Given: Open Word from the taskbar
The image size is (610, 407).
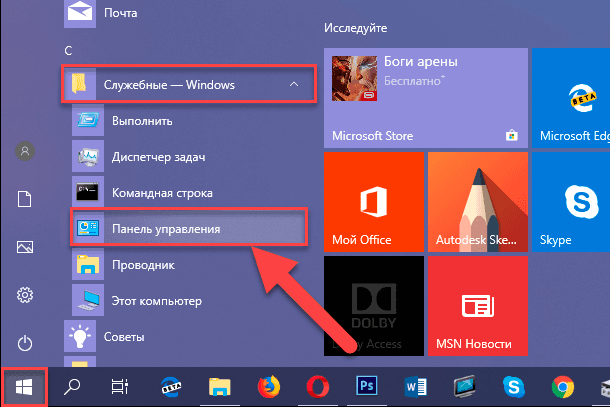Looking at the screenshot, I should click(415, 387).
